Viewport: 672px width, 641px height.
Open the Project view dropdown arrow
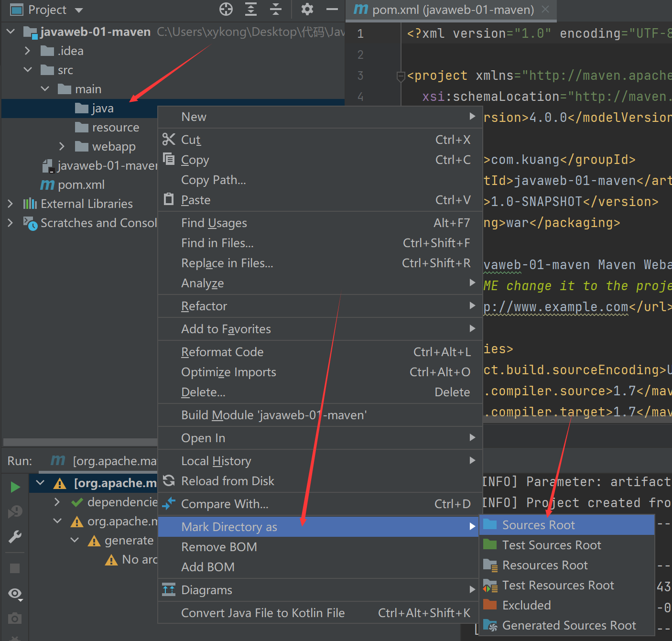[x=79, y=10]
